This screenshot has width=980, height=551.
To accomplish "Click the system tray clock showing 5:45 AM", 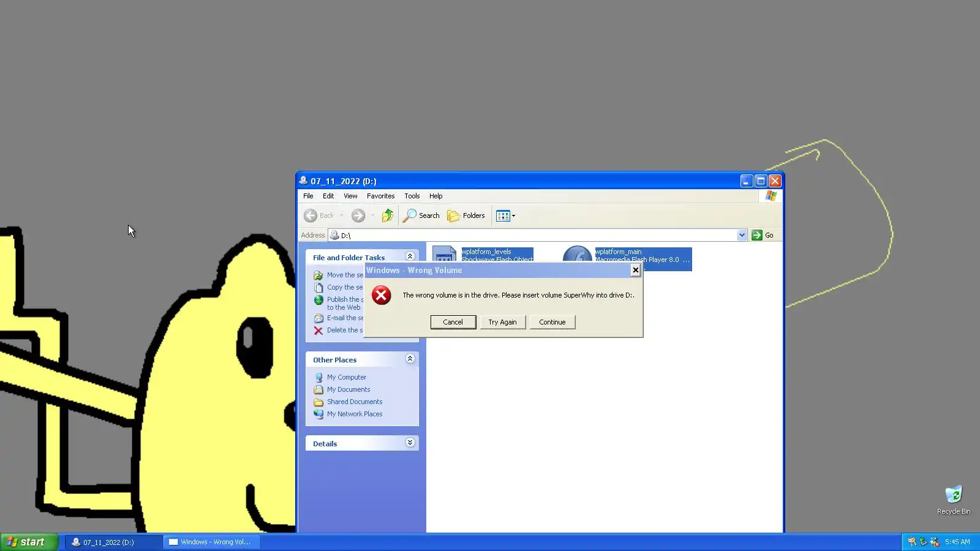I will 957,542.
